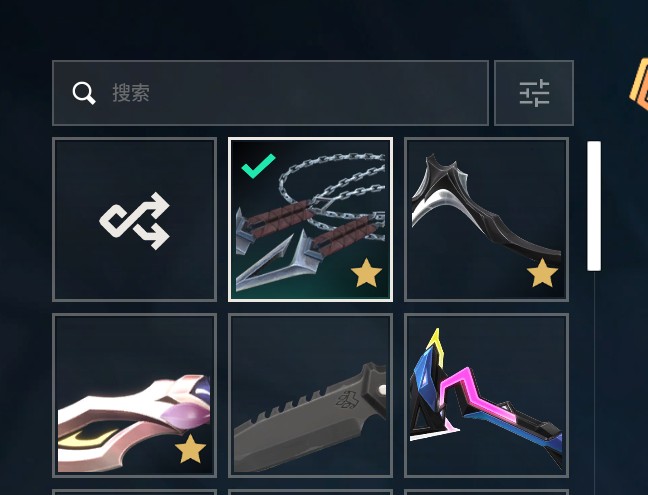The image size is (648, 495).
Task: Select the default gray tactical knife
Action: (x=310, y=395)
